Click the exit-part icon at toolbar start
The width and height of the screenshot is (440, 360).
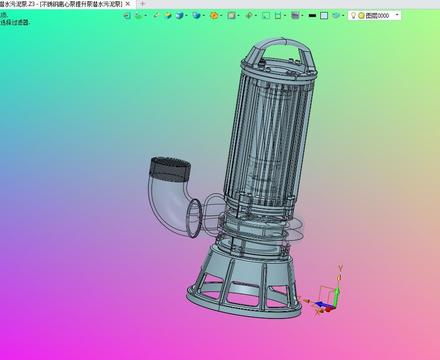127,16
